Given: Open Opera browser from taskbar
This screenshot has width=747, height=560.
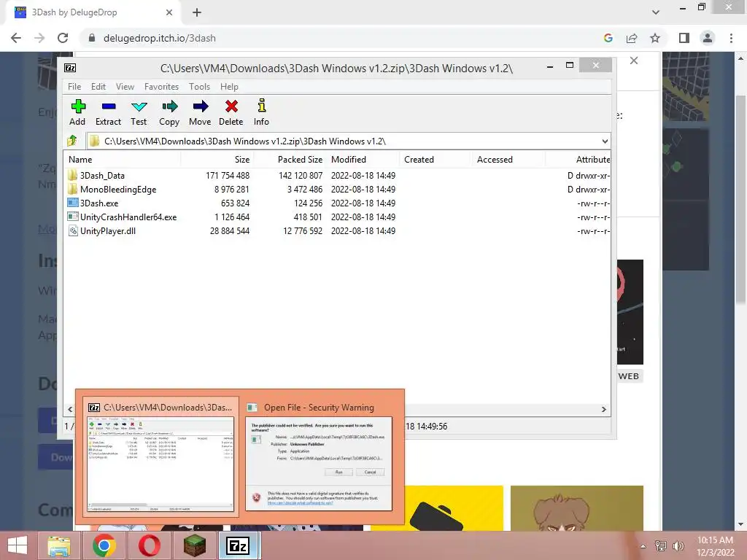Looking at the screenshot, I should coord(149,545).
